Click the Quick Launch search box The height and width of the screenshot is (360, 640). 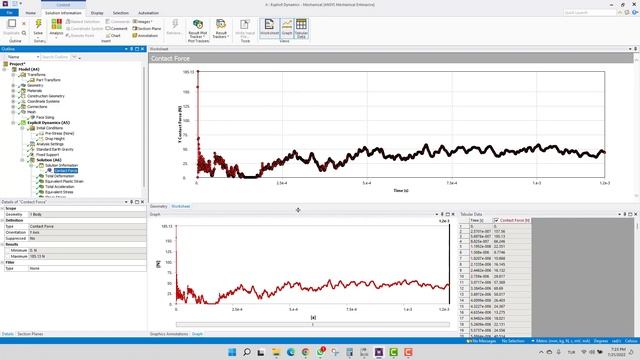[x=590, y=13]
